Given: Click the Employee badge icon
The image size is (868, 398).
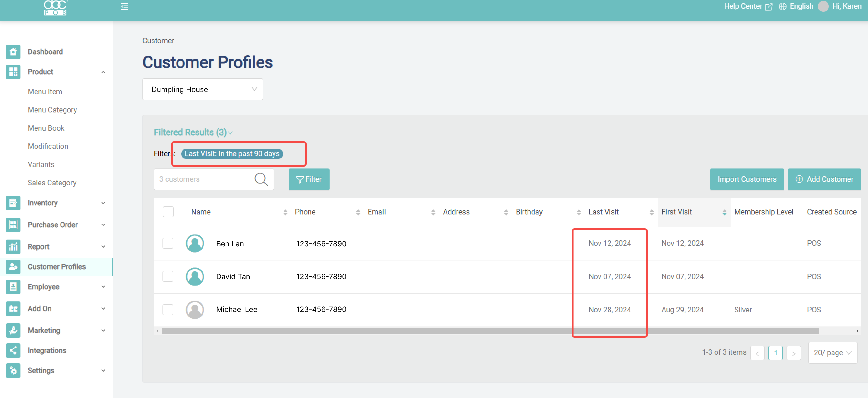Looking at the screenshot, I should coord(13,287).
